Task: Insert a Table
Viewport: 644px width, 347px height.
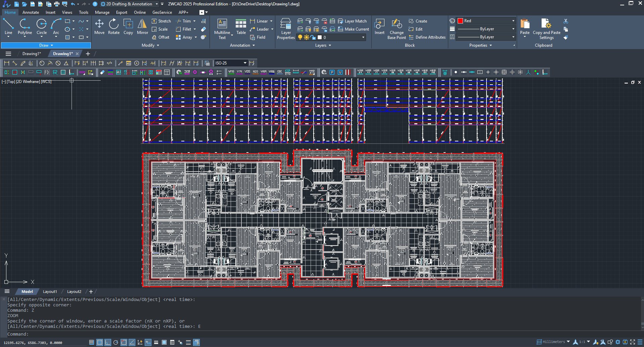Action: 241,27
